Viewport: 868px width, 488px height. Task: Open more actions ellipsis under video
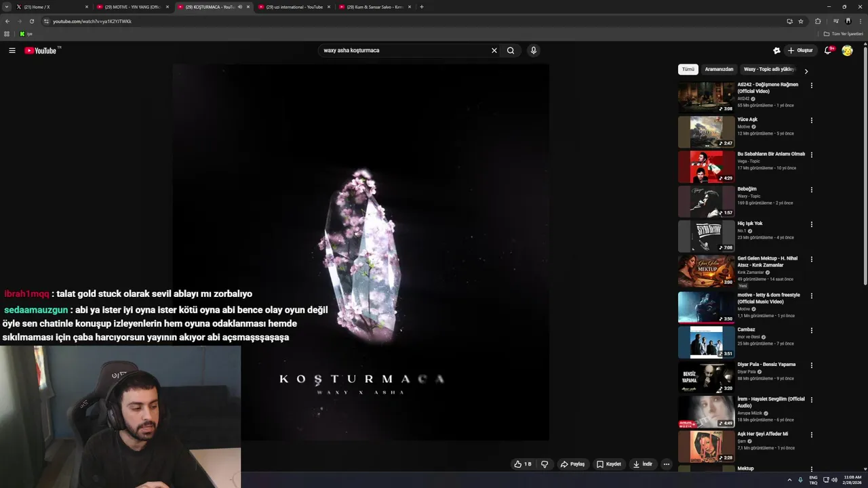click(667, 464)
